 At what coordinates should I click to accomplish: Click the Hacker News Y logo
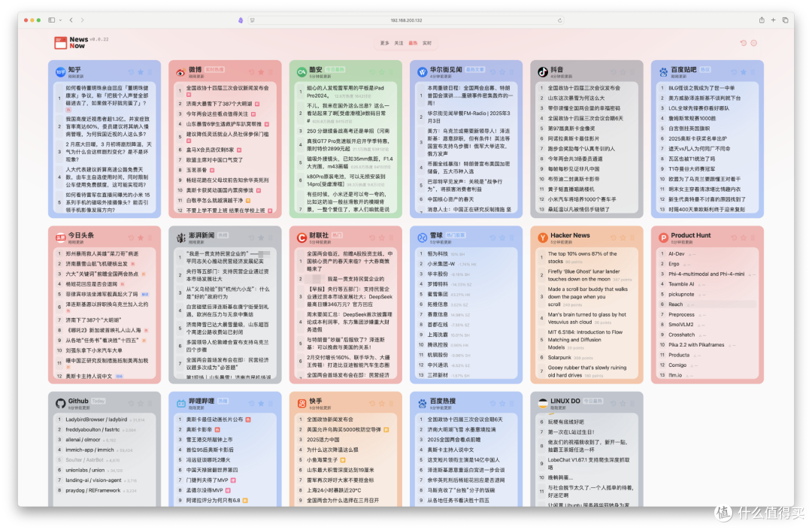pos(542,238)
